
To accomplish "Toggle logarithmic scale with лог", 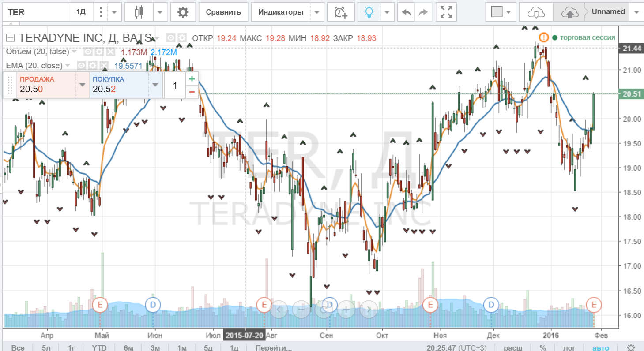I will pyautogui.click(x=569, y=347).
